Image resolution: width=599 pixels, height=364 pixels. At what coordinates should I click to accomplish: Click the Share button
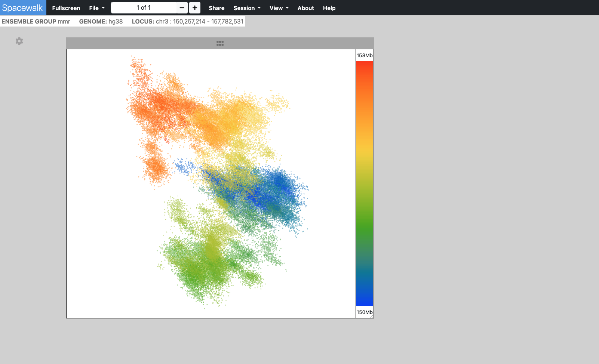[x=216, y=8]
